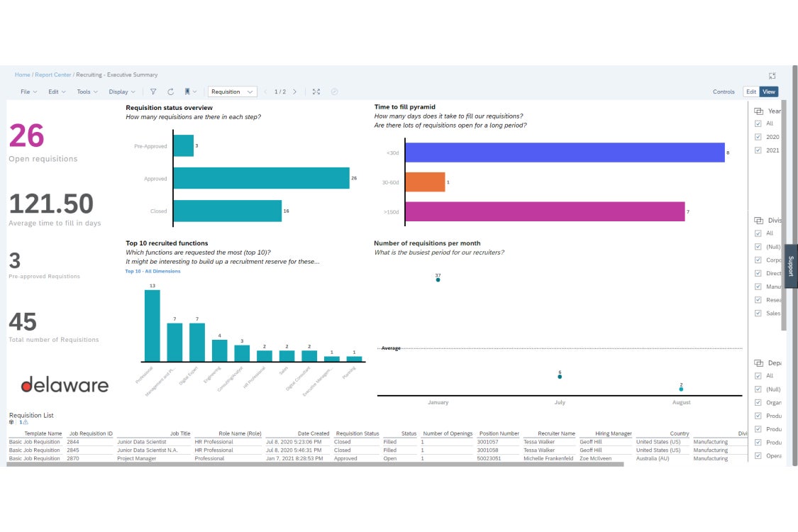This screenshot has height=532, width=798.
Task: Click the horizontal scrollbar under Requisition List
Action: (315, 465)
